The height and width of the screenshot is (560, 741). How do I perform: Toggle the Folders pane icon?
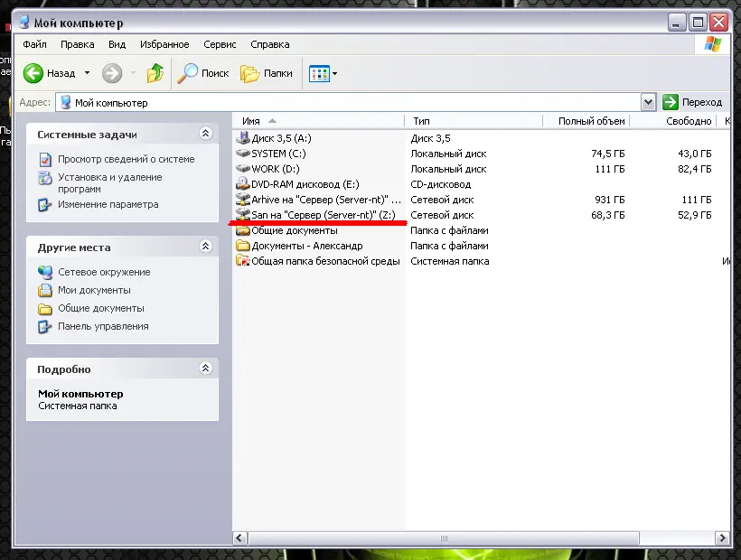[250, 74]
